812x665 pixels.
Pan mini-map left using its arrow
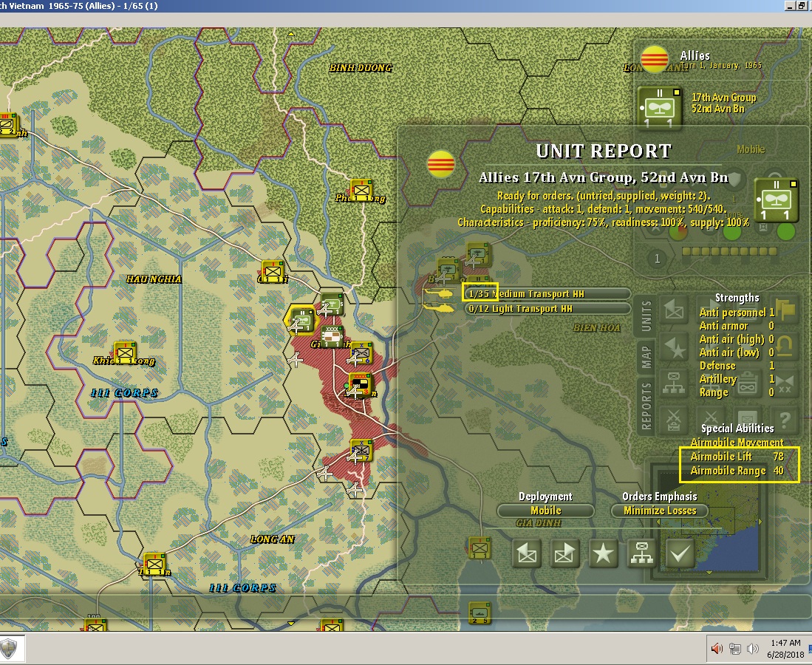pos(658,522)
